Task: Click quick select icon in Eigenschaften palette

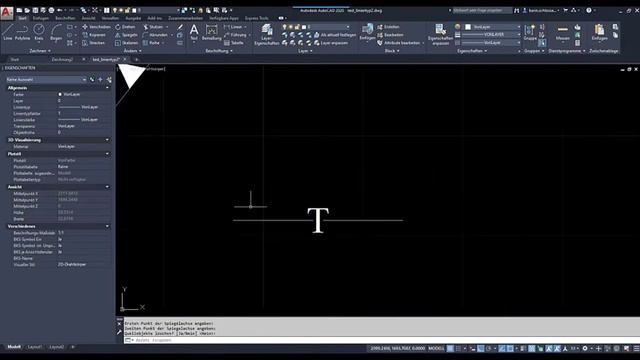Action: [109, 80]
